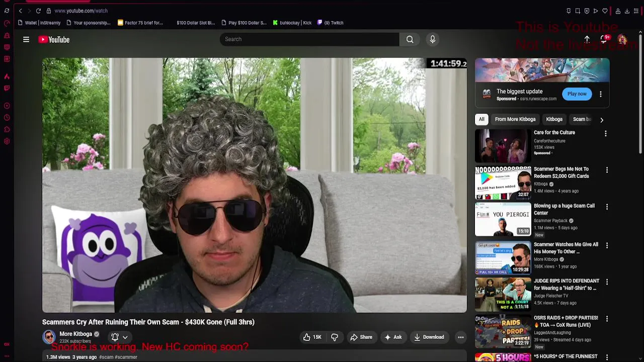
Task: Reload the page with refresh icon
Action: click(38, 11)
